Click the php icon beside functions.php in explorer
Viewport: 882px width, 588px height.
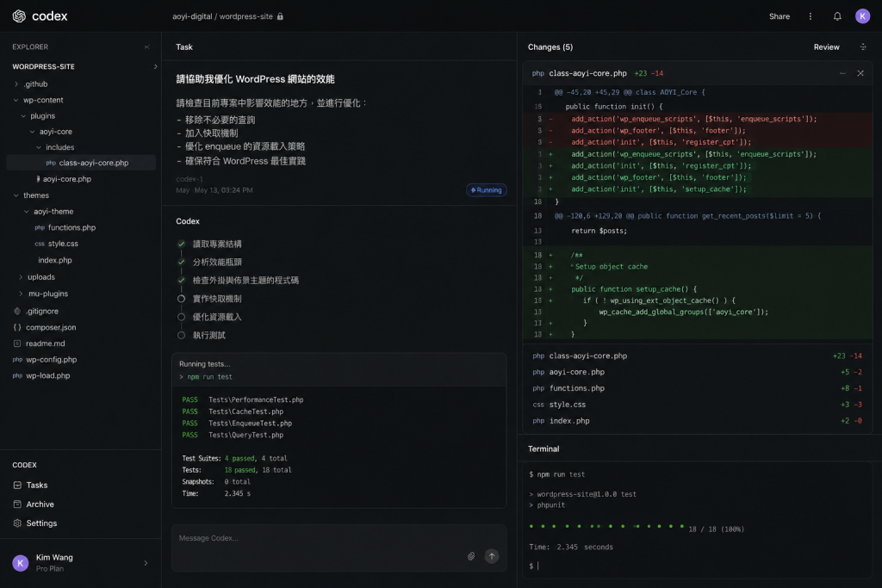point(40,227)
